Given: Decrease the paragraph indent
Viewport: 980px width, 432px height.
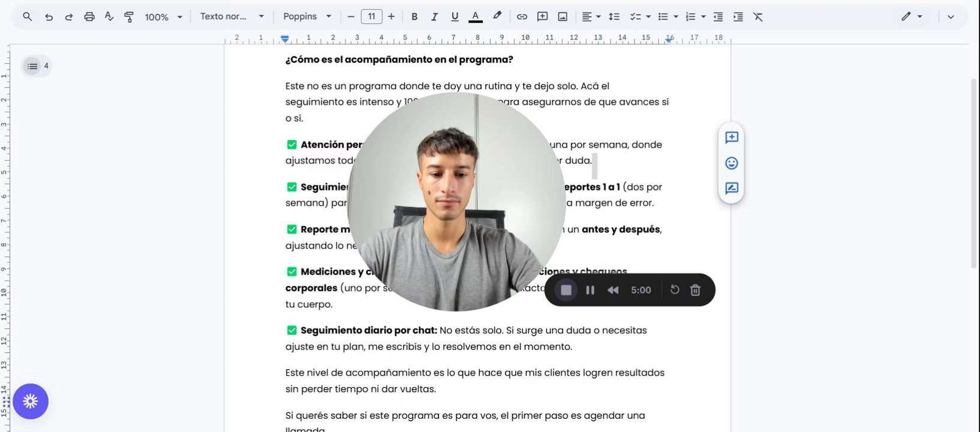Looking at the screenshot, I should (x=718, y=17).
